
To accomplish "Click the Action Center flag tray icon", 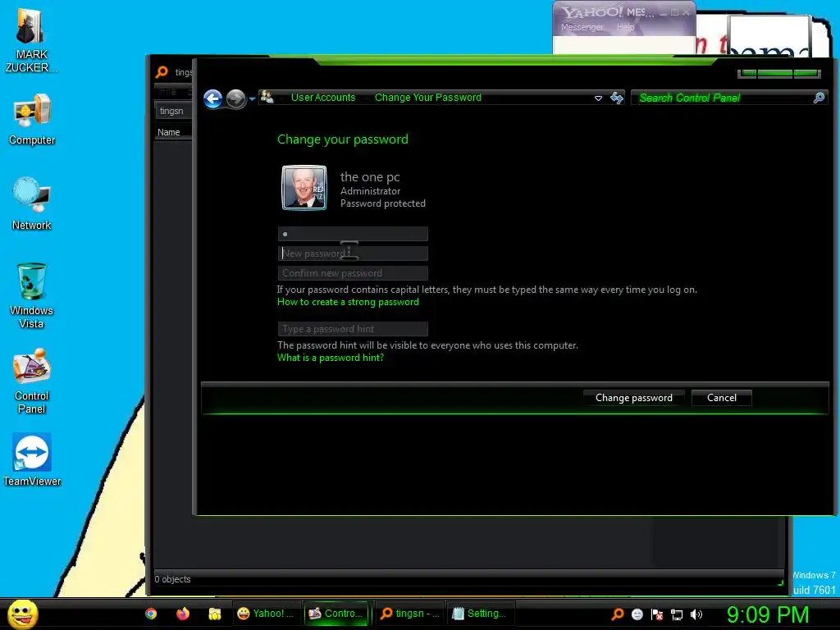I will (x=657, y=614).
